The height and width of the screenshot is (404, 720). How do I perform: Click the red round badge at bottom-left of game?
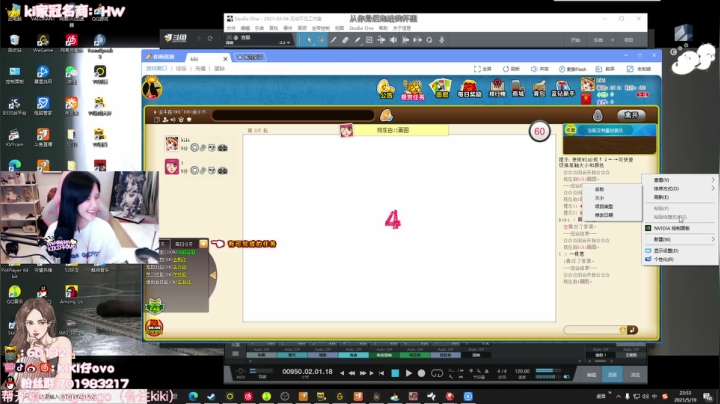pos(154,327)
